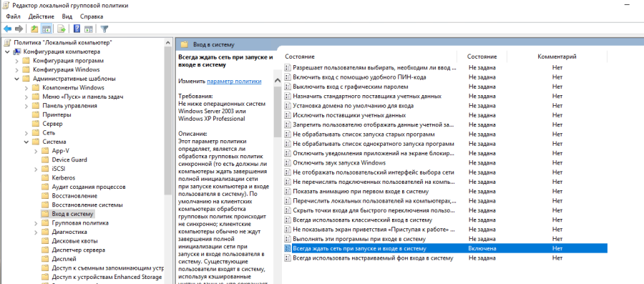
Task: Open the 'Справка' menu
Action: point(92,16)
